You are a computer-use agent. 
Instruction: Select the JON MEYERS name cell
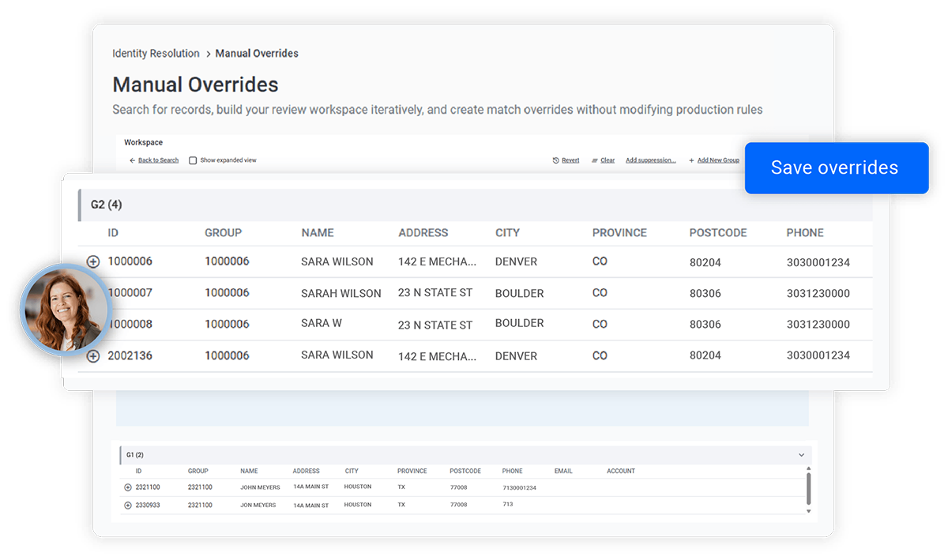coord(258,505)
